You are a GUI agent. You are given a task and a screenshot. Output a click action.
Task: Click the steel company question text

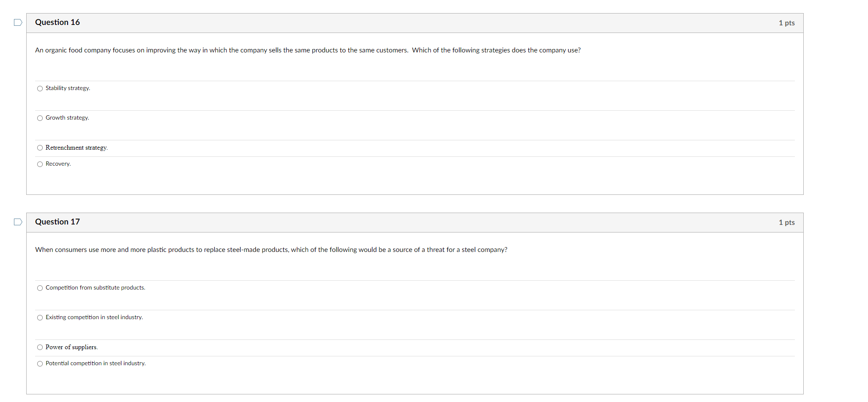[x=271, y=250]
